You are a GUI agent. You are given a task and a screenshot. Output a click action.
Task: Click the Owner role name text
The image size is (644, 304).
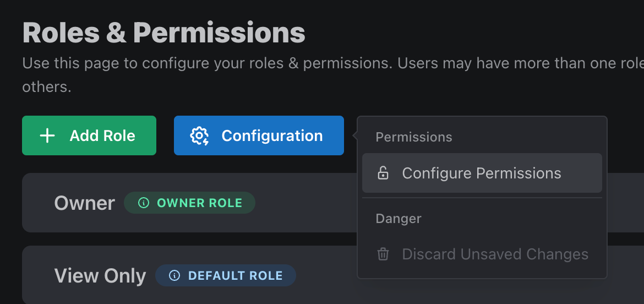pos(84,203)
